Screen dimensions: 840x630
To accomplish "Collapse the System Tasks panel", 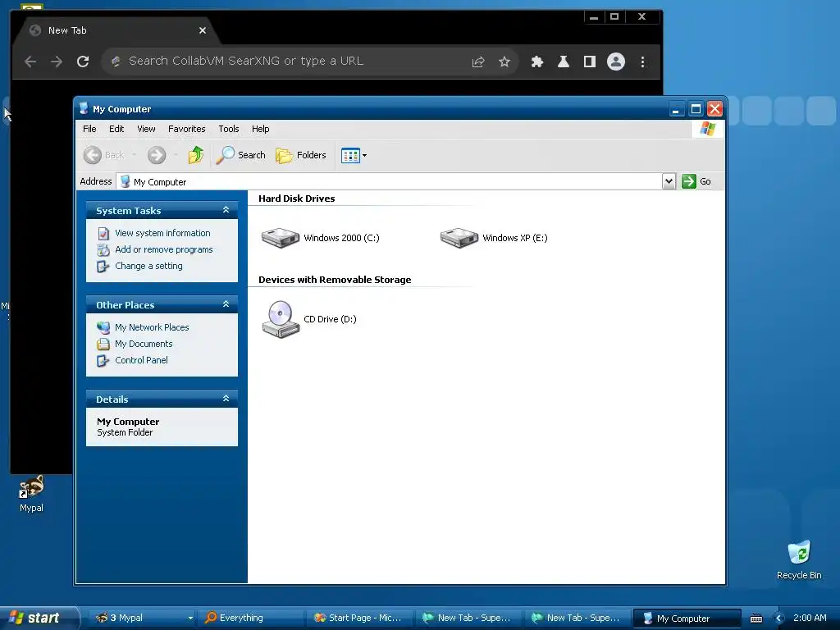I will 226,210.
